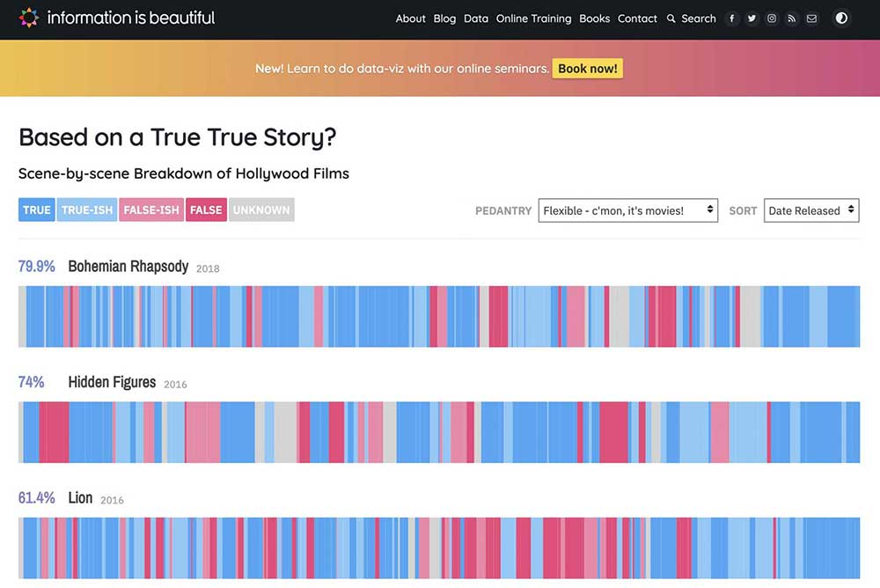The image size is (880, 588).
Task: Click the 2016 year beside Hidden Figures
Action: (x=175, y=385)
